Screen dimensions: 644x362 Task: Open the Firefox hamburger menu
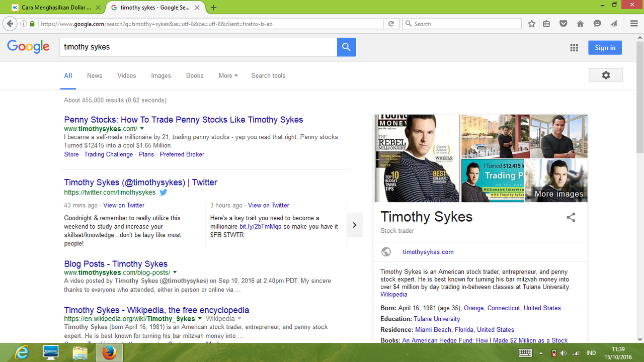[x=634, y=24]
